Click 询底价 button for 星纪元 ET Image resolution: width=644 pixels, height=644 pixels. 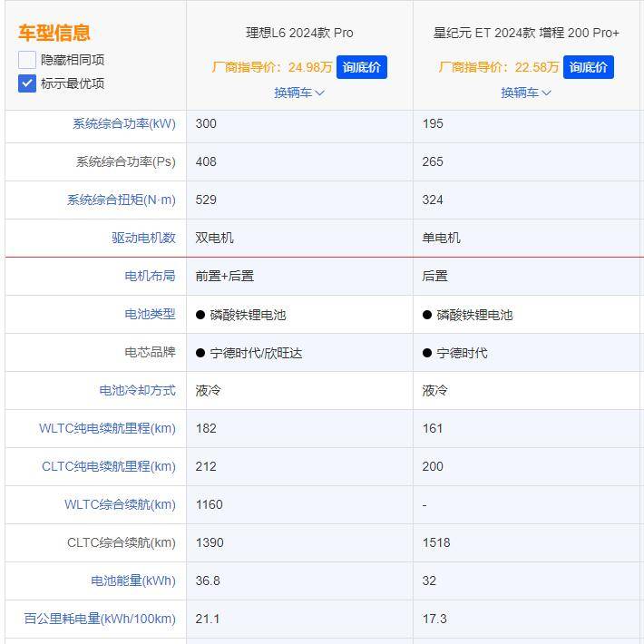coord(588,67)
